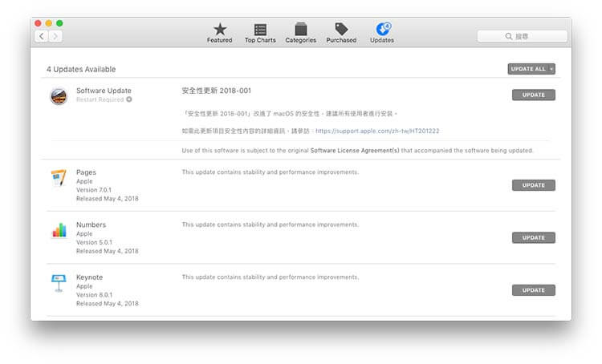Screen dimensions: 602x364
Task: Click in the search field
Action: (523, 36)
